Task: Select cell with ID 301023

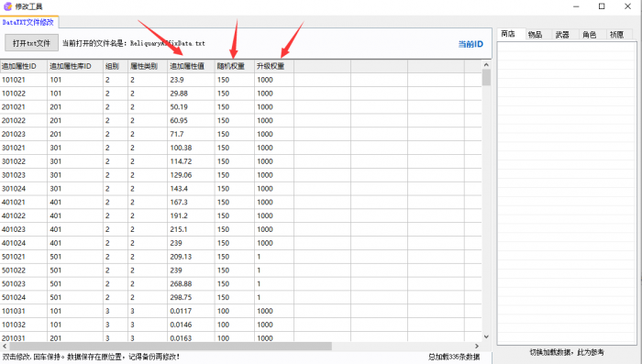Action: pyautogui.click(x=23, y=175)
